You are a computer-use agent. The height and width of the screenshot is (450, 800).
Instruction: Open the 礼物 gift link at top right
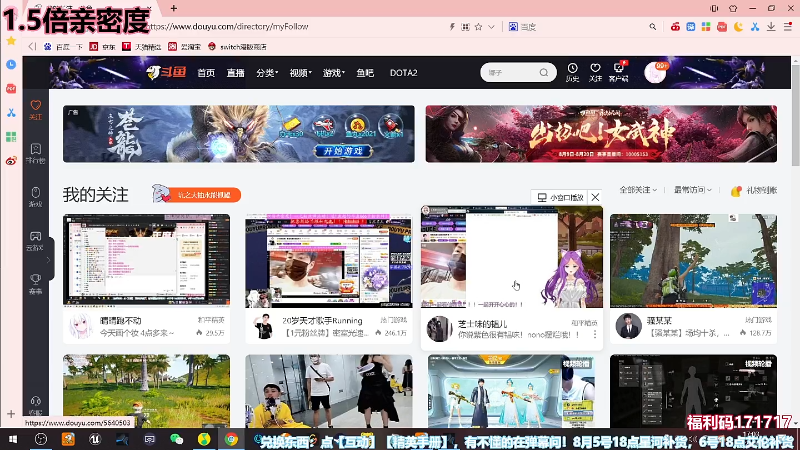click(x=754, y=190)
